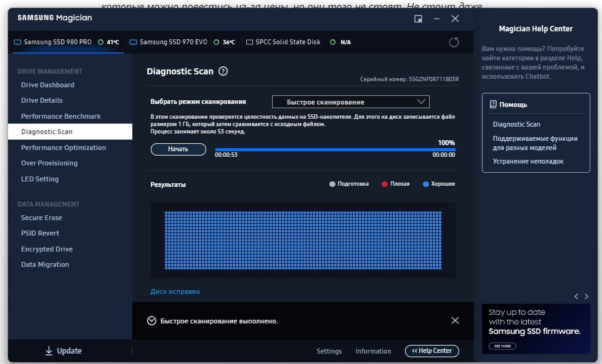Collapse panel with Help Center button
602x364 pixels.
432,350
